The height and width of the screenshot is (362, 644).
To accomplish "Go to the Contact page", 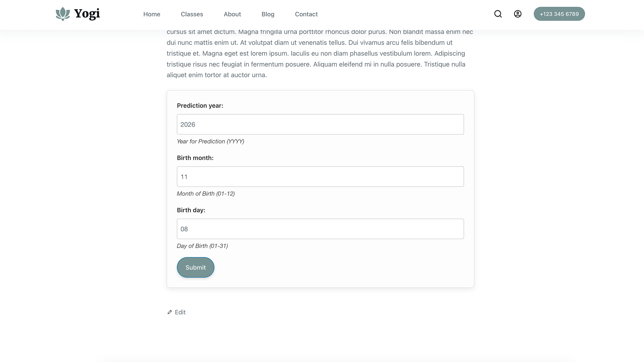I will (306, 14).
